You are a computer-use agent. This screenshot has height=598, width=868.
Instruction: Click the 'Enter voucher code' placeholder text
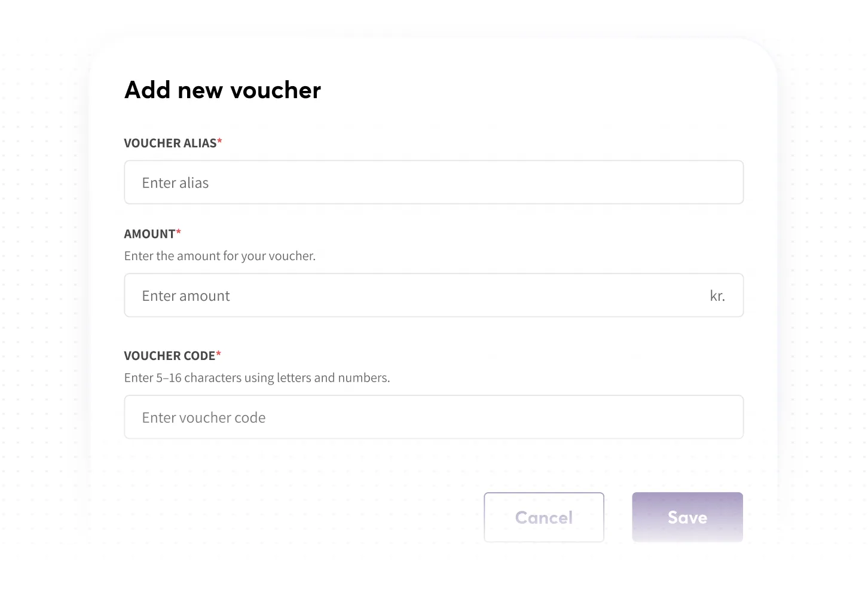(203, 418)
